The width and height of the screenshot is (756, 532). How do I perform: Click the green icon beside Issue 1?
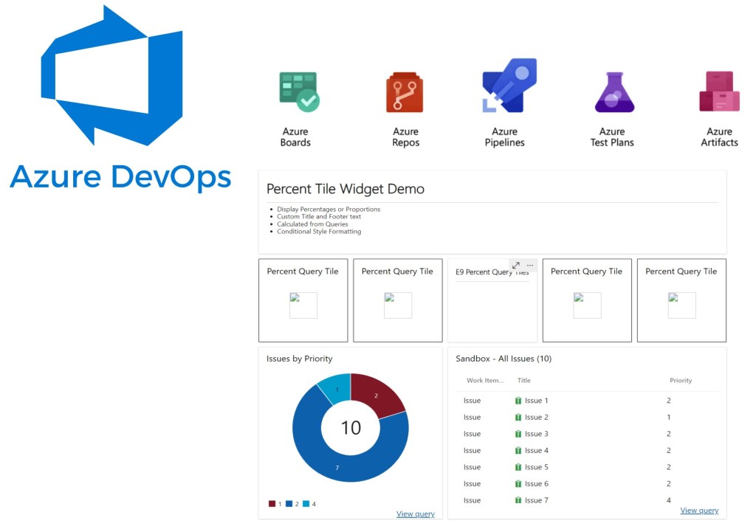518,401
